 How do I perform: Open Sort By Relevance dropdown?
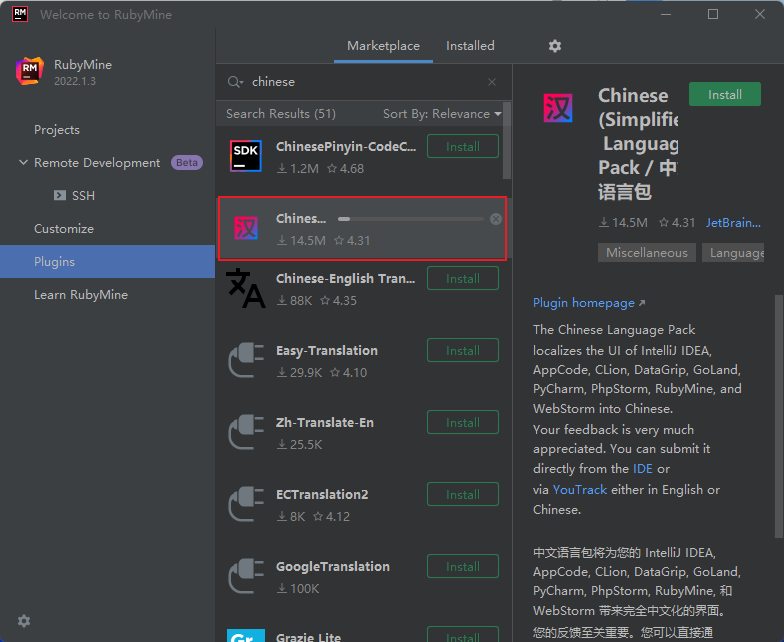[x=442, y=114]
